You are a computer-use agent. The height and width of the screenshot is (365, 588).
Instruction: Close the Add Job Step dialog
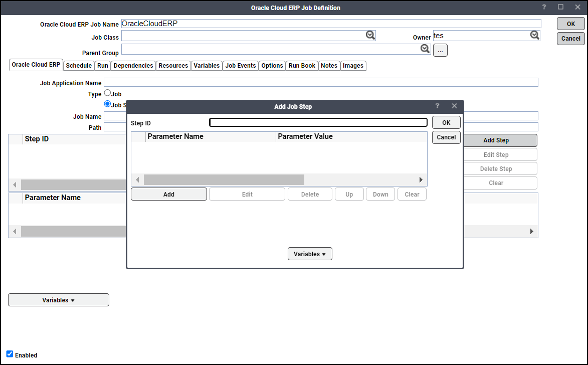tap(455, 106)
